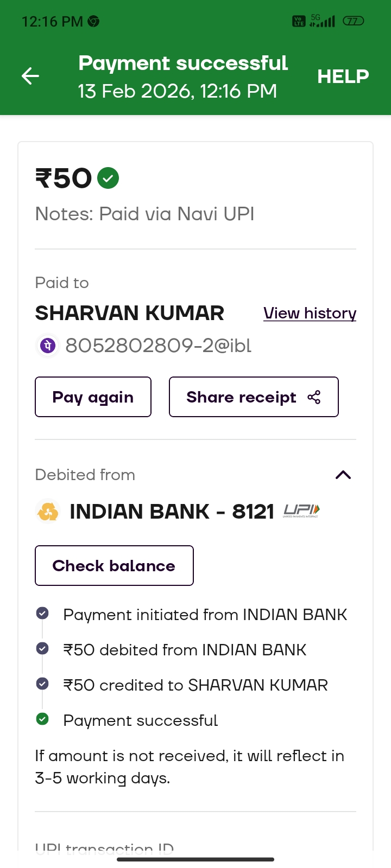Tap the ₹50 debited step checkmark
391x868 pixels.
click(x=42, y=649)
